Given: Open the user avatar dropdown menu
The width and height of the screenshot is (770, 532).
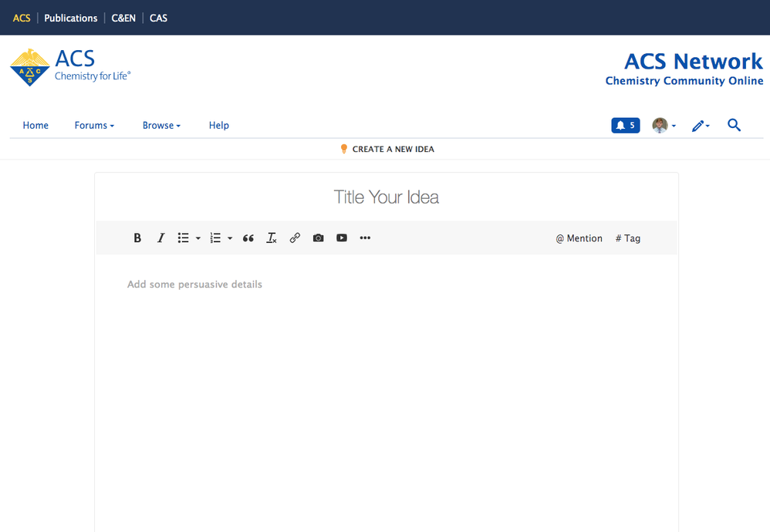Looking at the screenshot, I should point(664,126).
